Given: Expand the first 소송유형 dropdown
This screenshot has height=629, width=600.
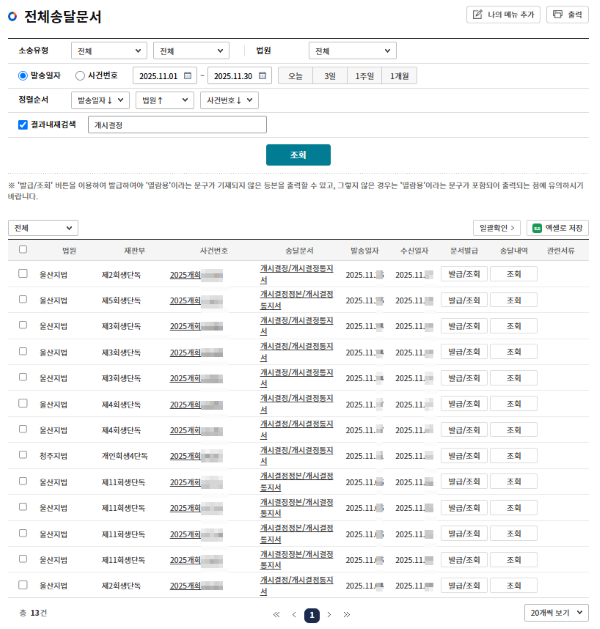Looking at the screenshot, I should point(109,51).
